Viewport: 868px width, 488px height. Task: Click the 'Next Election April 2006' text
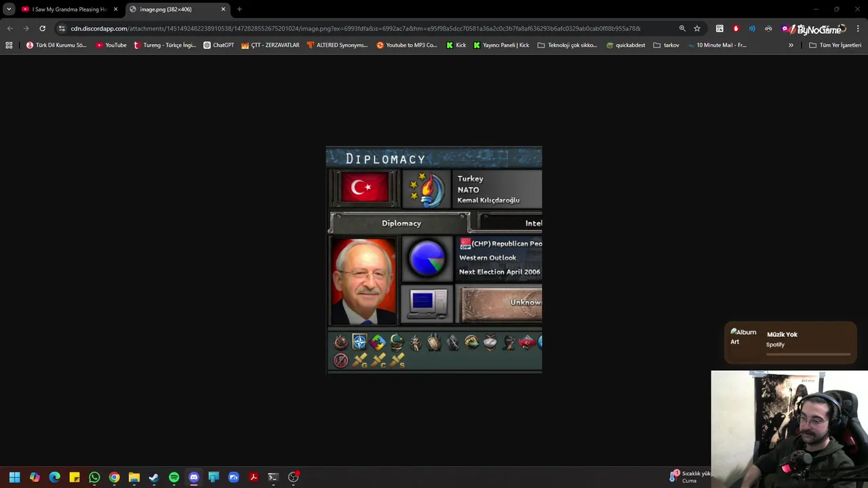pyautogui.click(x=500, y=272)
